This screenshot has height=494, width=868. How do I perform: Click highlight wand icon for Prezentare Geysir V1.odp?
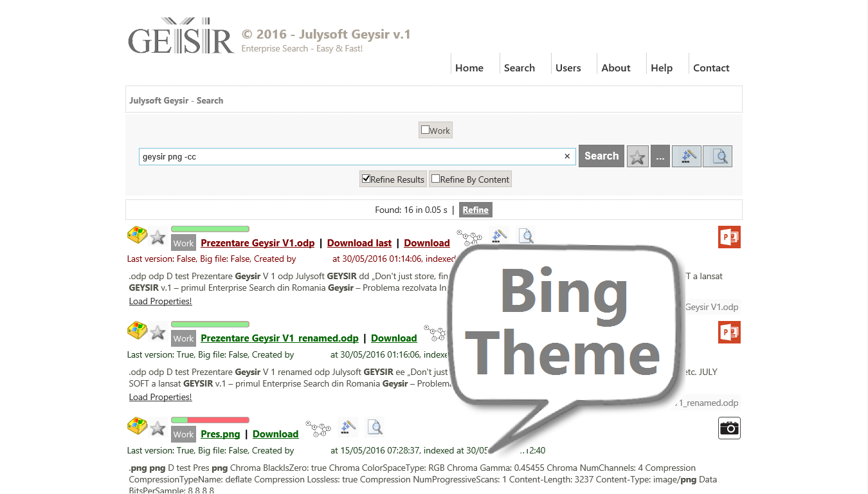[x=498, y=236]
